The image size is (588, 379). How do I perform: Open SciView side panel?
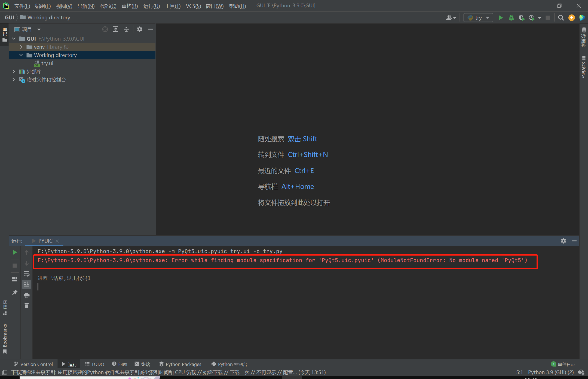tap(584, 66)
